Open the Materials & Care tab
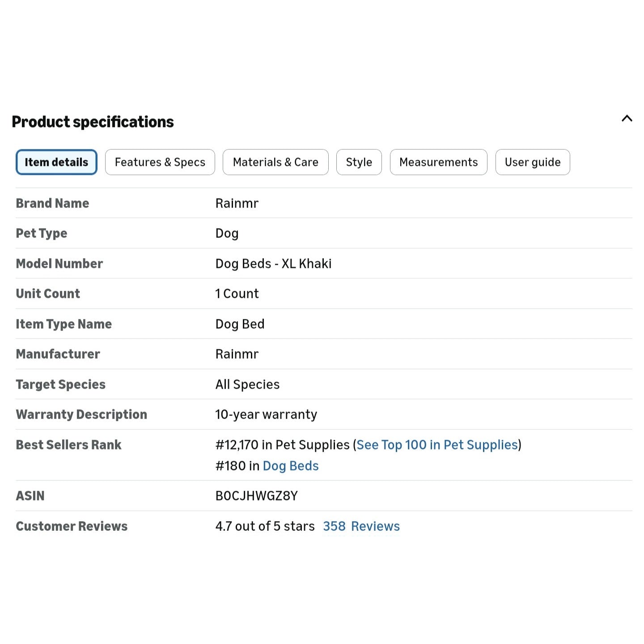The width and height of the screenshot is (644, 644). (275, 162)
